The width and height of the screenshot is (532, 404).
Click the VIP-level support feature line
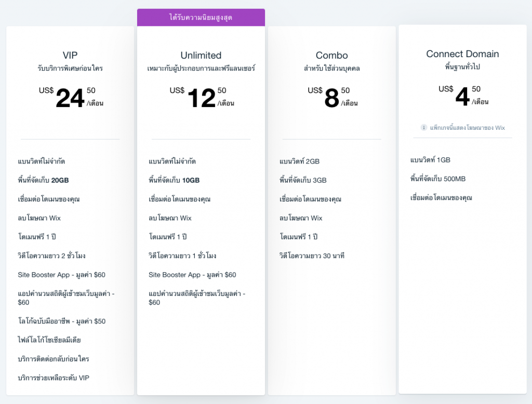pyautogui.click(x=54, y=378)
